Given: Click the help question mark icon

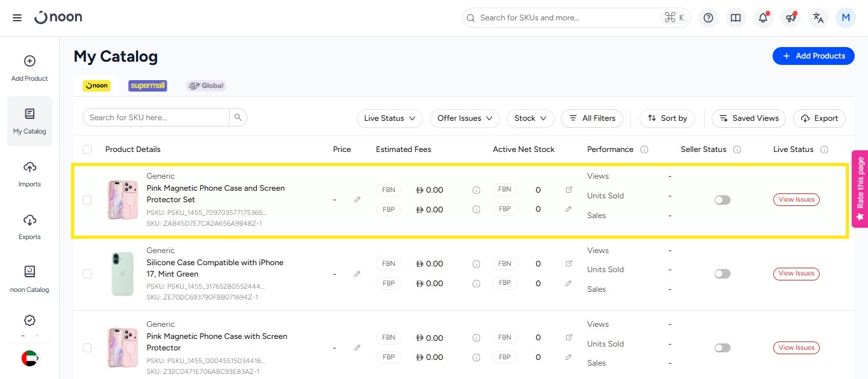Looking at the screenshot, I should [x=708, y=18].
